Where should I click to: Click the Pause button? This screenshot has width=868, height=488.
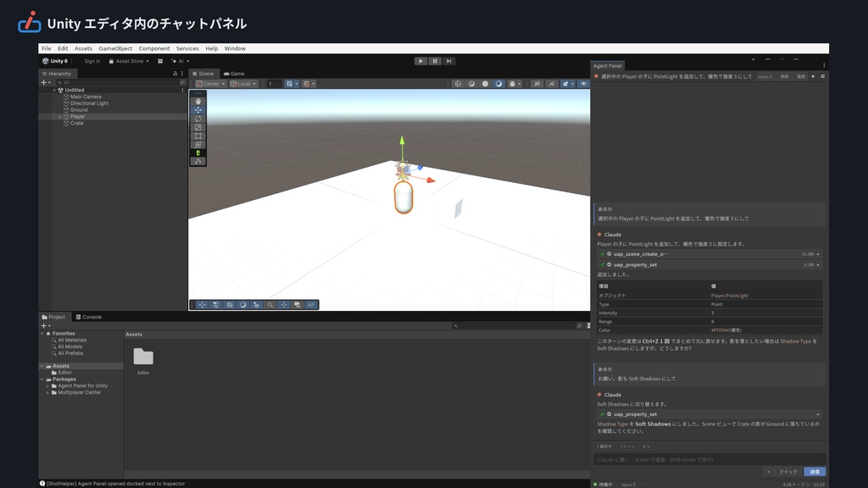(x=435, y=61)
